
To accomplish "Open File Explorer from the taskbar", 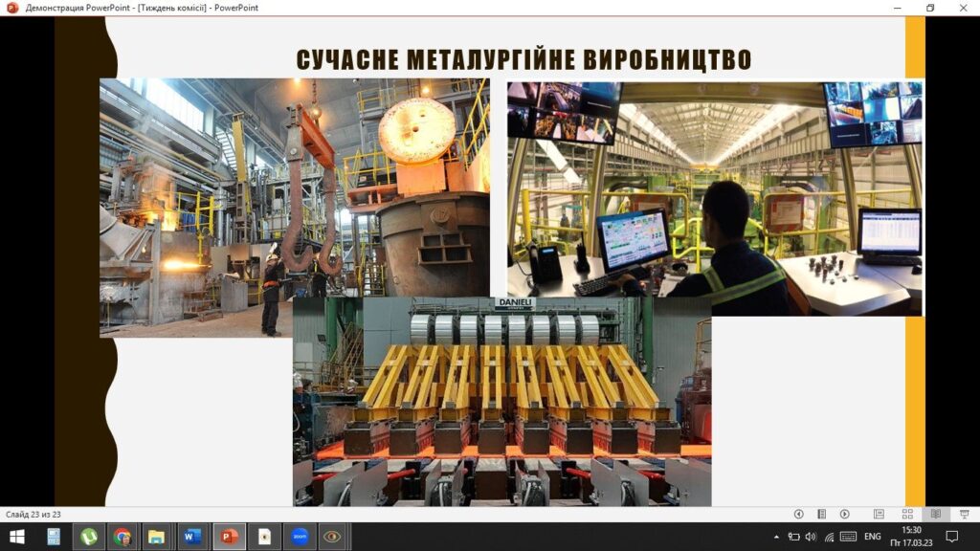I will [156, 537].
